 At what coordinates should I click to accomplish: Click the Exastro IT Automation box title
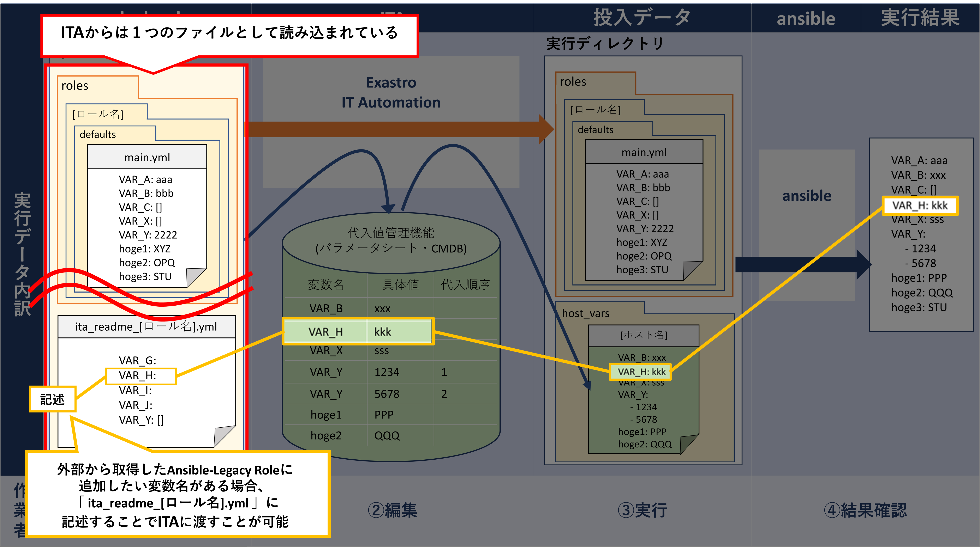click(x=391, y=92)
